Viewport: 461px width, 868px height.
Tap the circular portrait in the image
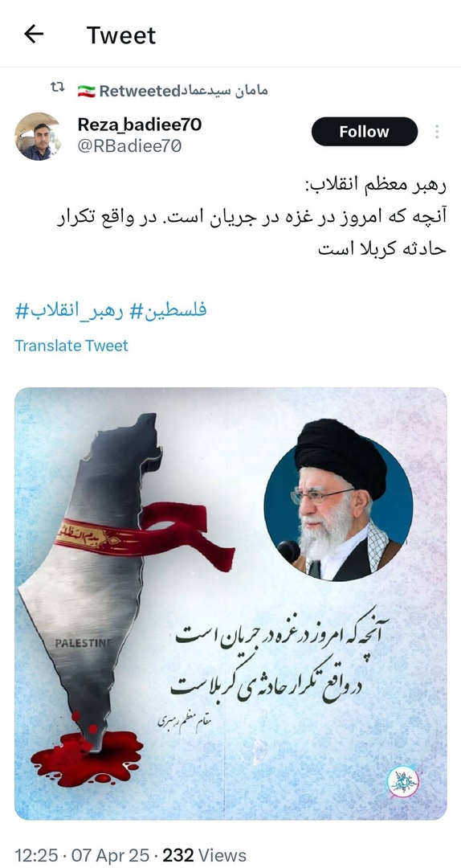click(338, 501)
